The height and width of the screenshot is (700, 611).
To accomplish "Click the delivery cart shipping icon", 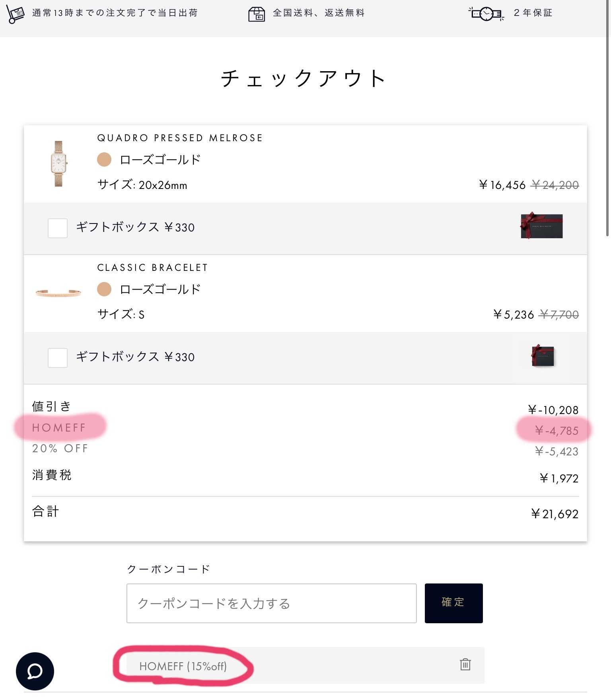I will point(16,14).
